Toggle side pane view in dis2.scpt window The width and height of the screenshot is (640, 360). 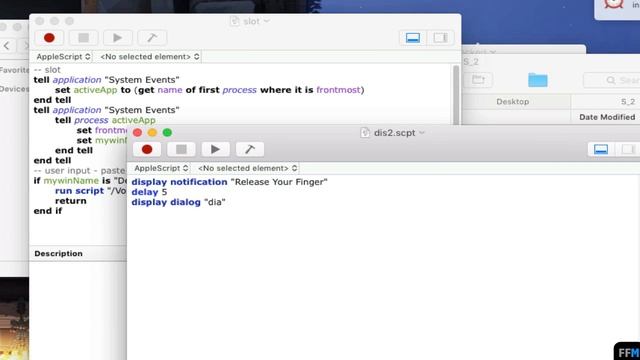628,149
